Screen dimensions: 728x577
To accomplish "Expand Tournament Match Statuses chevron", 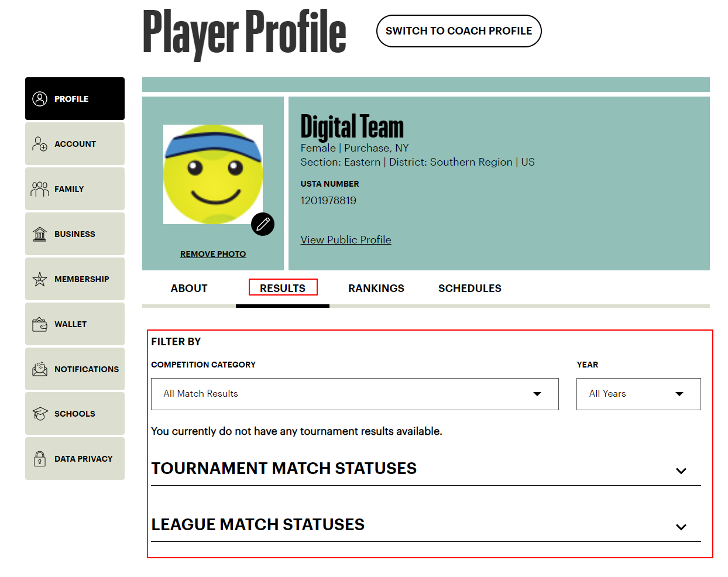I will (681, 471).
